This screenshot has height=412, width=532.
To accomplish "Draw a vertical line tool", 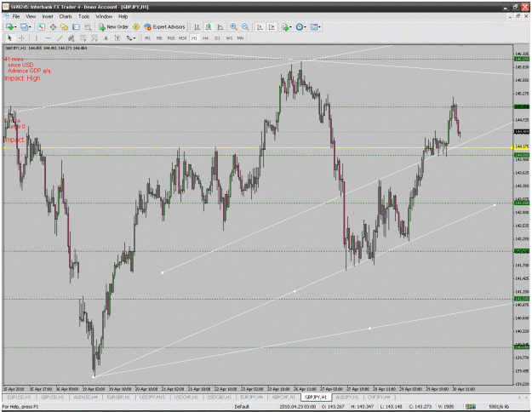I will [37, 38].
